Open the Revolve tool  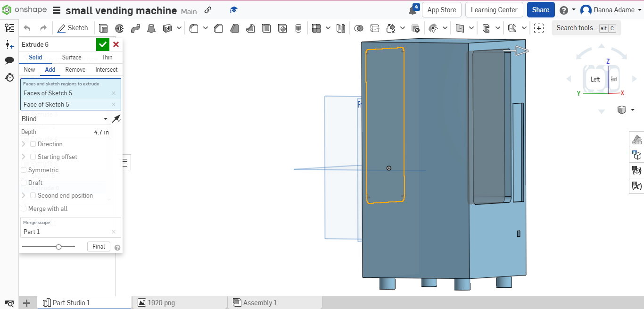coord(119,28)
